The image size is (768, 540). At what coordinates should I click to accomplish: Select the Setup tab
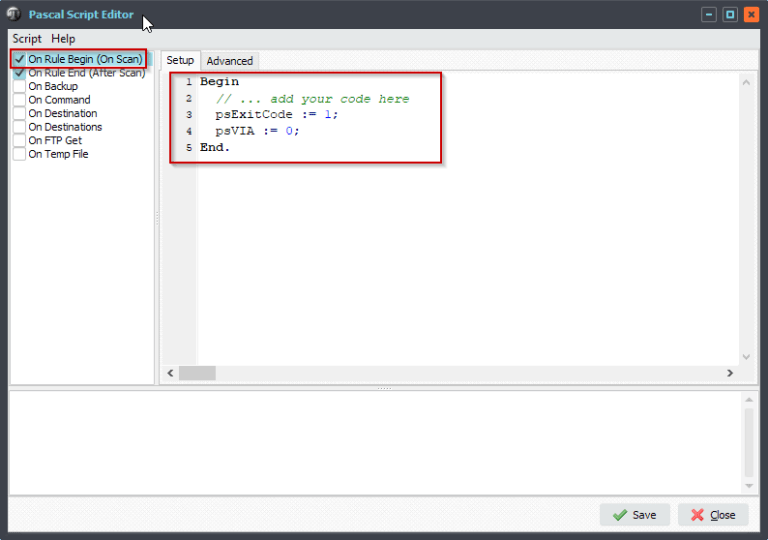(180, 60)
